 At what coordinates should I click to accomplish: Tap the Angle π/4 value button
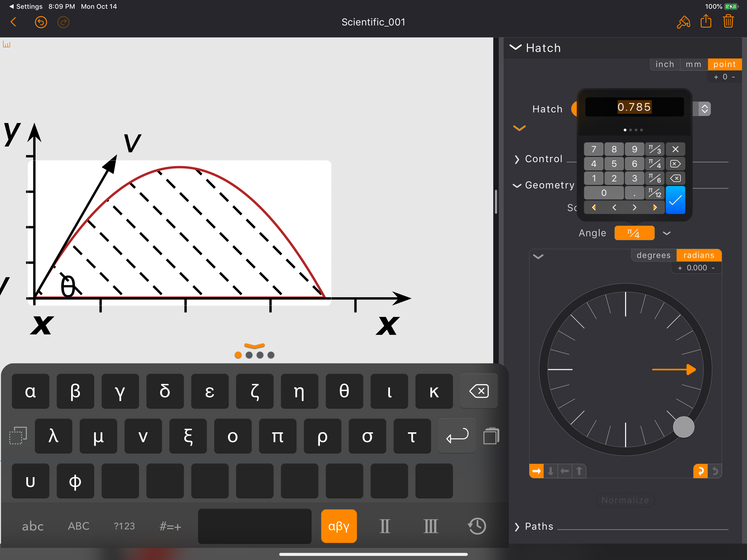pos(634,233)
